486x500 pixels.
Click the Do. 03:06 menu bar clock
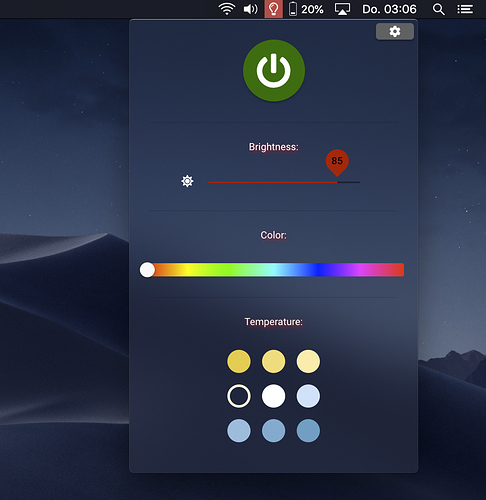pyautogui.click(x=389, y=9)
